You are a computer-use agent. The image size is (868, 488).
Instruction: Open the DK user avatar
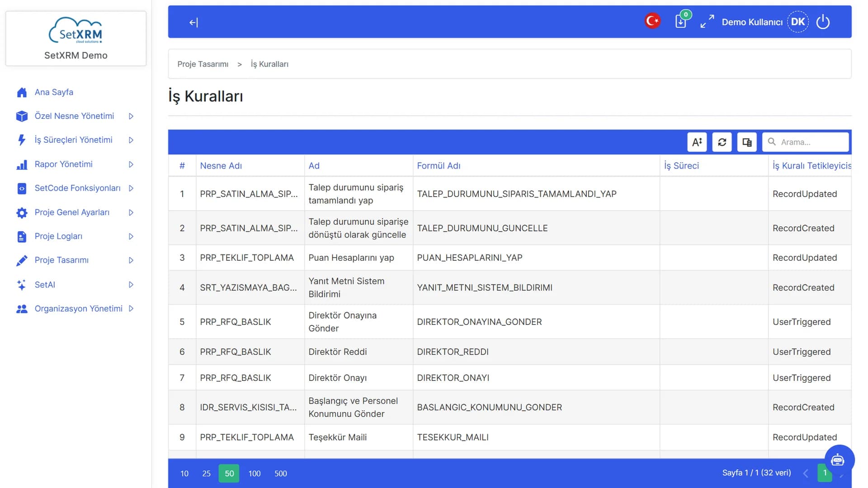(x=798, y=22)
